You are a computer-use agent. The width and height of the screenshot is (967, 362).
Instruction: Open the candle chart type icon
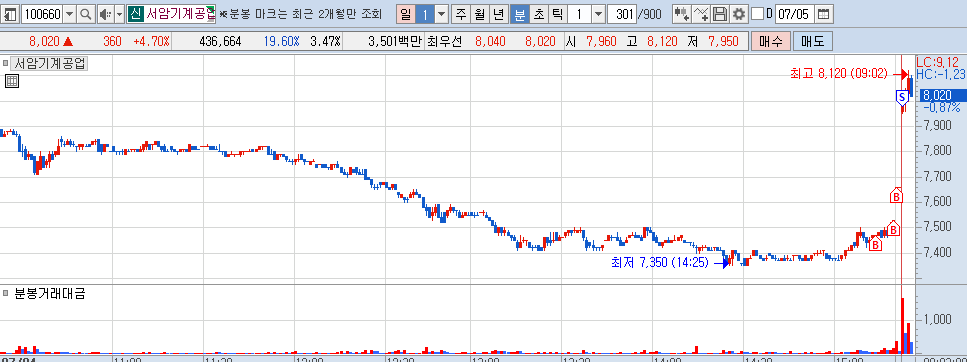pos(681,14)
